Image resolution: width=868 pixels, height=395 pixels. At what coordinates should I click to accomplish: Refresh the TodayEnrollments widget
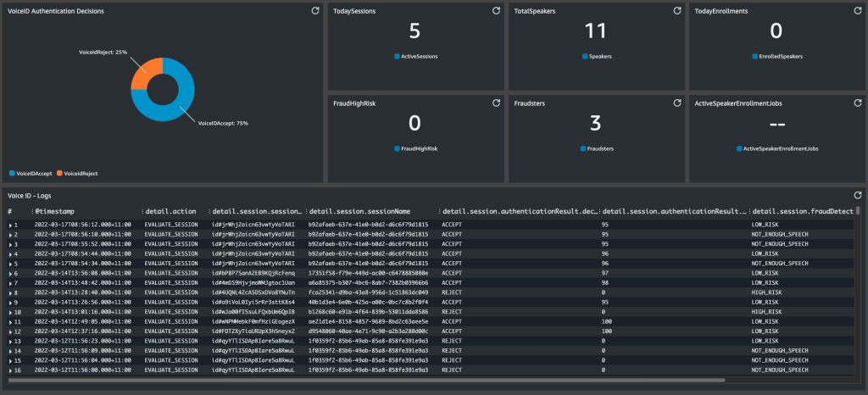[x=856, y=10]
